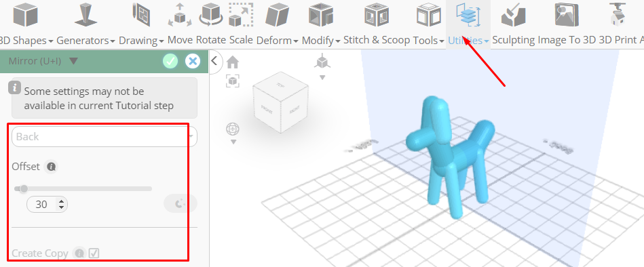Confirm Mirror with green checkmark icon
The width and height of the screenshot is (644, 267).
(x=170, y=62)
